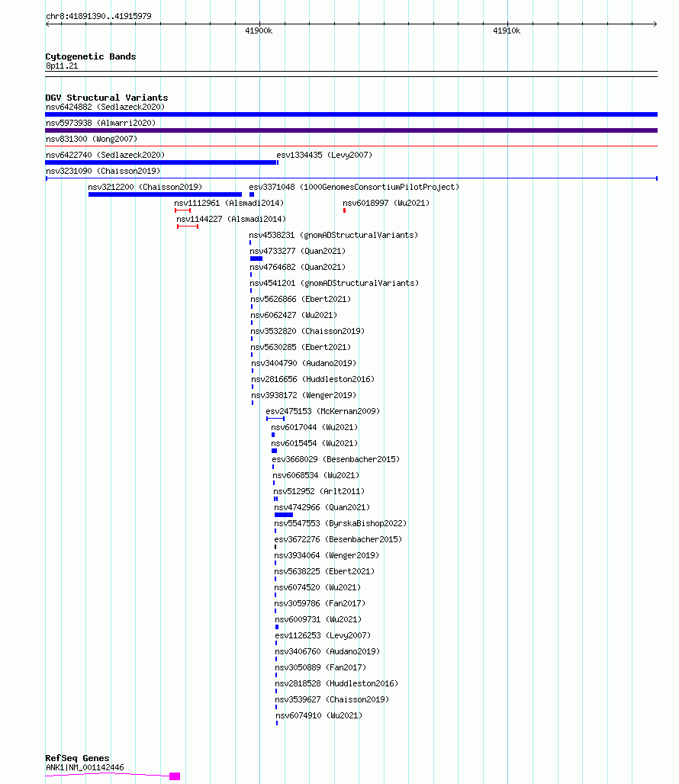The width and height of the screenshot is (679, 784).
Task: Click esv1126253 (Levy2007) label
Action: [323, 635]
